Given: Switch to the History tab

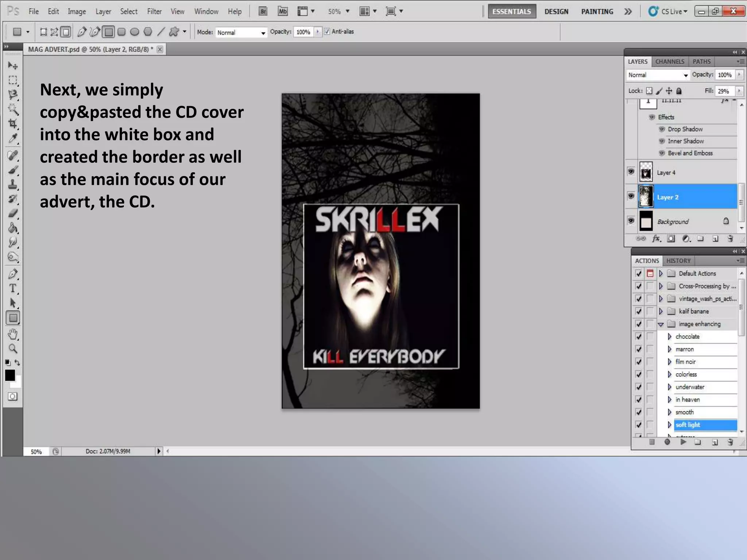Looking at the screenshot, I should pos(678,261).
